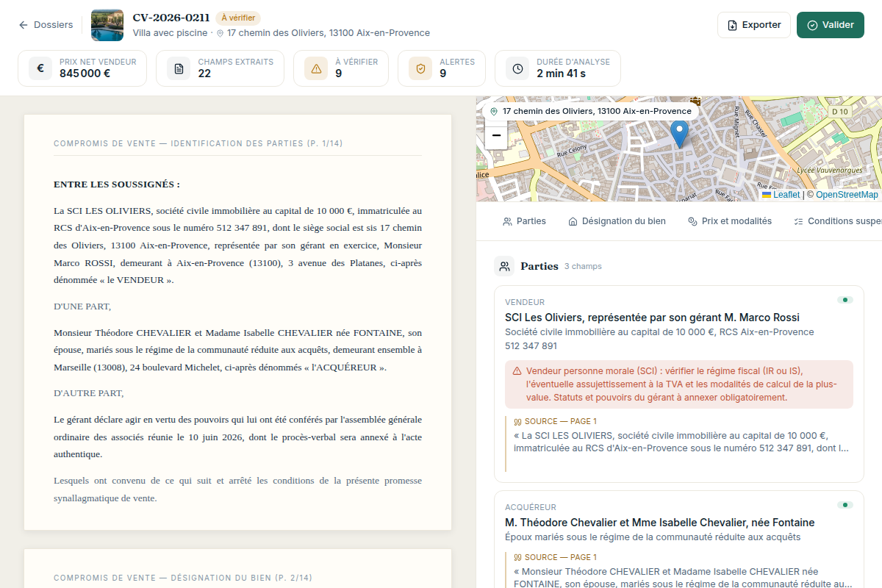Click the location pin beside the header address
Image resolution: width=882 pixels, height=588 pixels.
coord(220,33)
